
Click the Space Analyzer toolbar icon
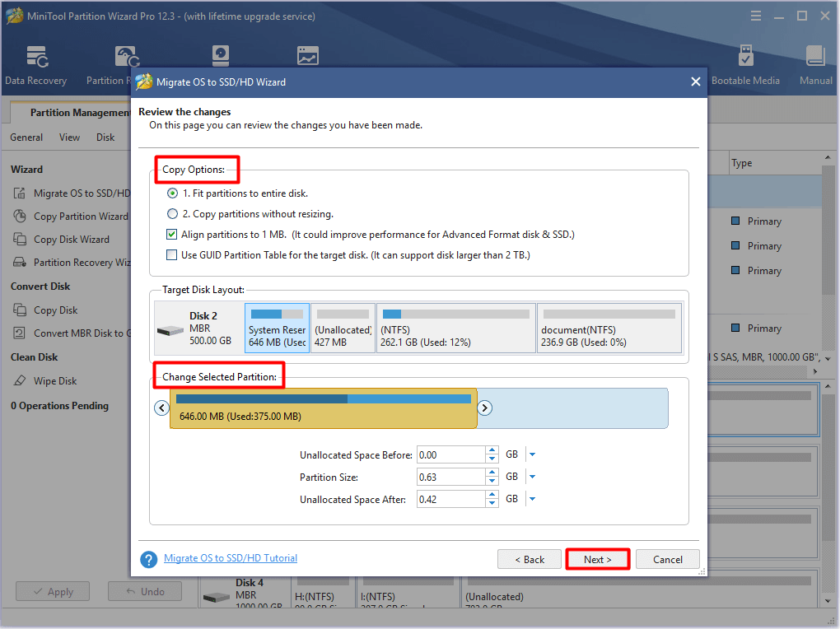(x=308, y=56)
